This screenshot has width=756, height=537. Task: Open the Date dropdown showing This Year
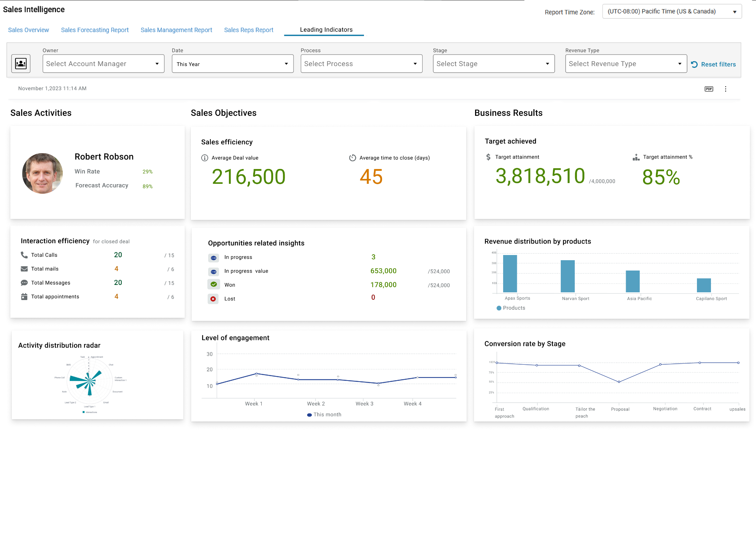point(233,64)
